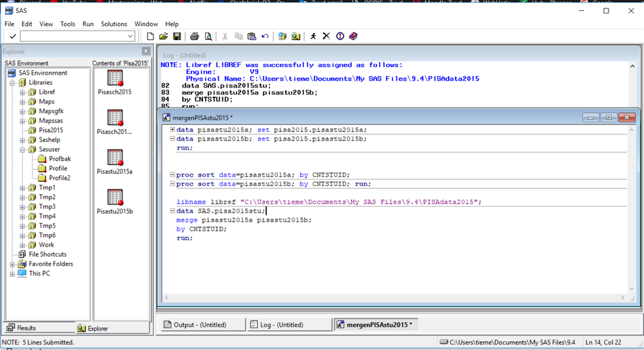Open the command box dropdown arrow
The height and width of the screenshot is (350, 644).
coord(130,37)
